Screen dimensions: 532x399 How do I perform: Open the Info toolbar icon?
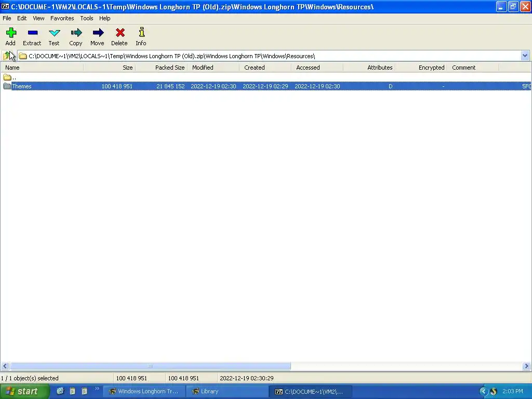(x=141, y=32)
